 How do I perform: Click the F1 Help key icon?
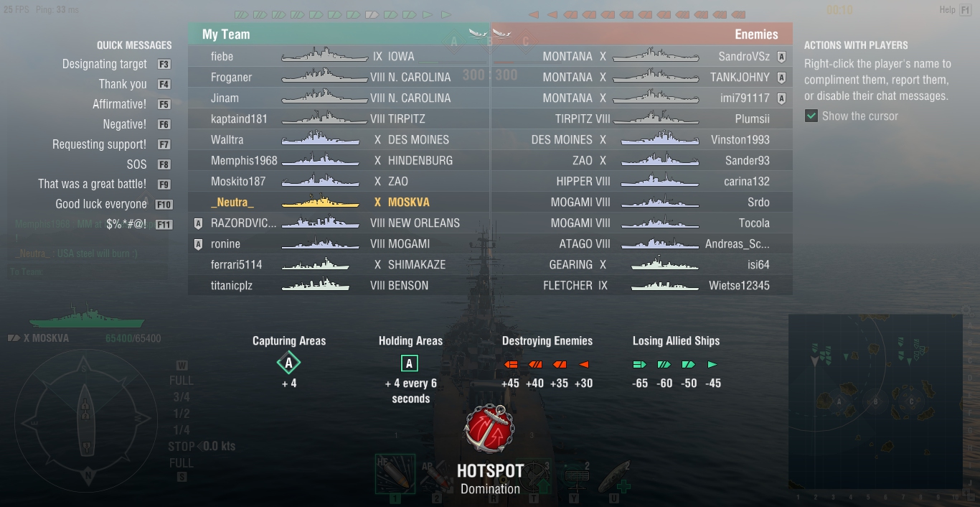[x=966, y=10]
